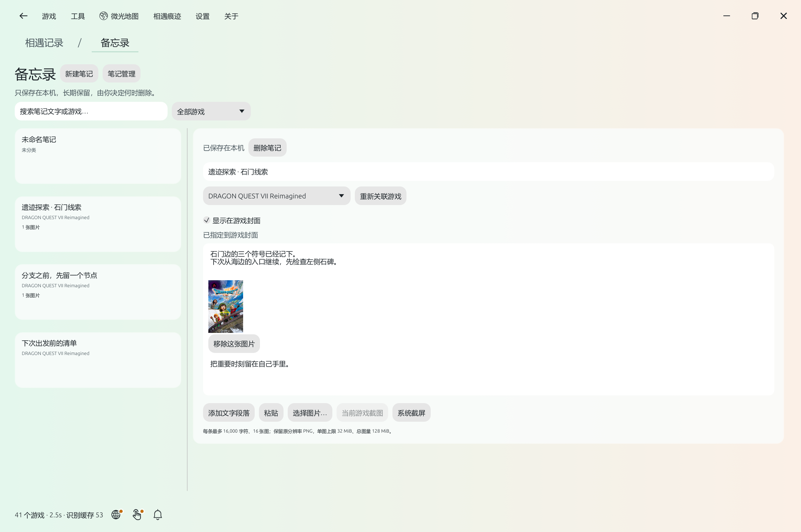Focus the 搜索笔记文字或游戏 search field

(91, 111)
